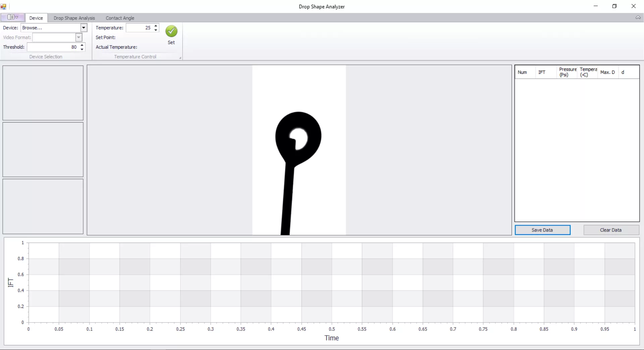This screenshot has width=644, height=350.
Task: Increase the Temperature value with up arrow
Action: click(x=156, y=26)
